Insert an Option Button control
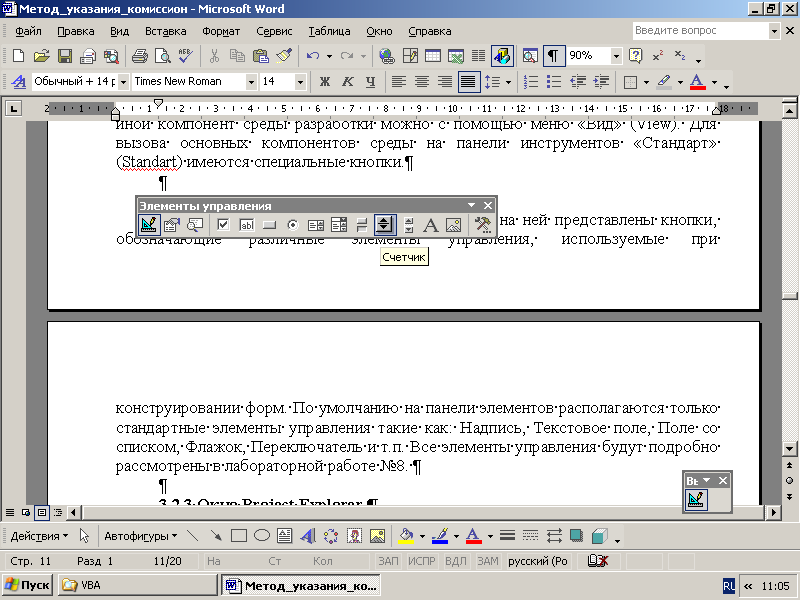The width and height of the screenshot is (800, 600). pos(292,224)
